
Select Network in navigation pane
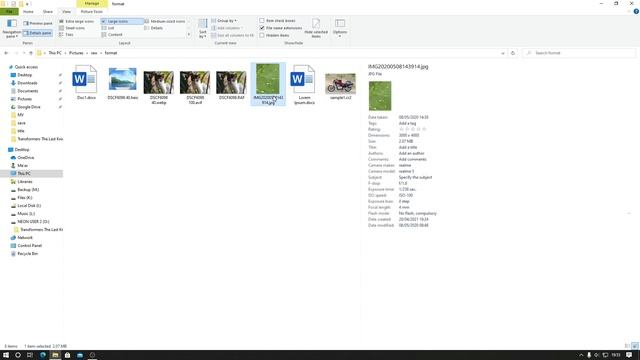(24, 238)
